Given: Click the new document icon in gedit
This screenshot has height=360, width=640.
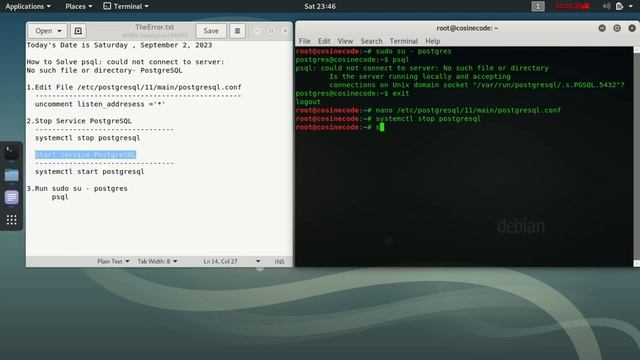Looking at the screenshot, I should coord(78,31).
